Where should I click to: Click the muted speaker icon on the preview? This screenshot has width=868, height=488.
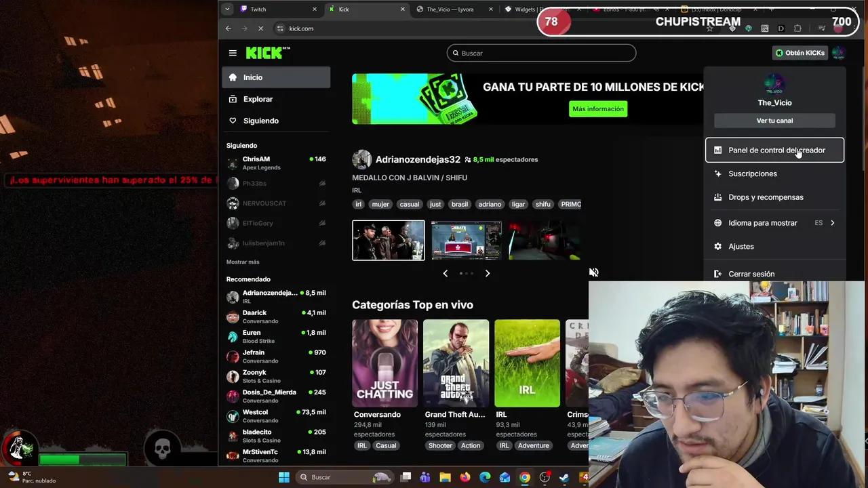point(593,272)
